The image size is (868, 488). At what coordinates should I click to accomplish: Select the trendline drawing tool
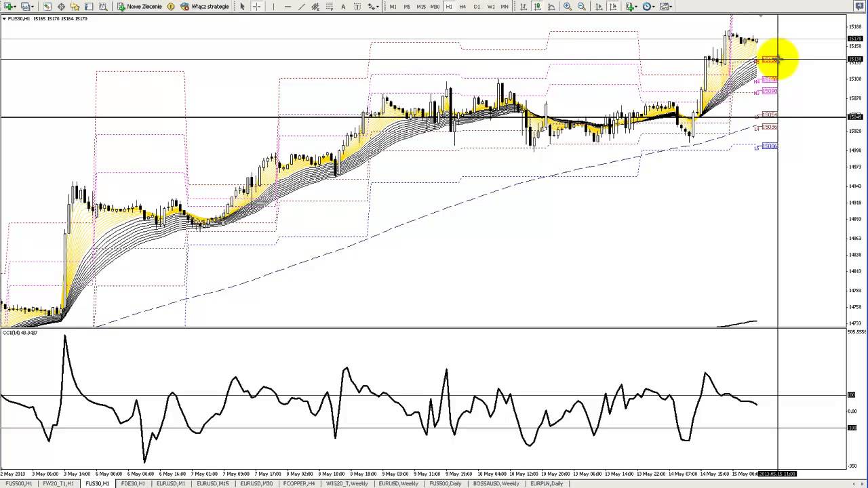[302, 6]
